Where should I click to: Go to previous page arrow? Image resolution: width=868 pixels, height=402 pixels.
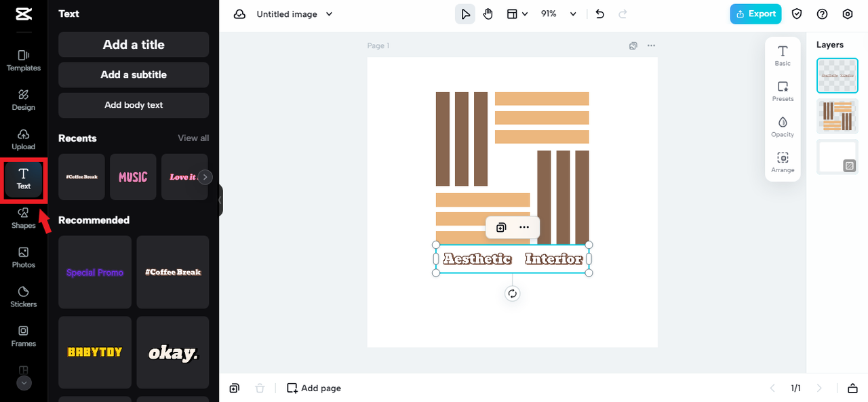coord(772,388)
